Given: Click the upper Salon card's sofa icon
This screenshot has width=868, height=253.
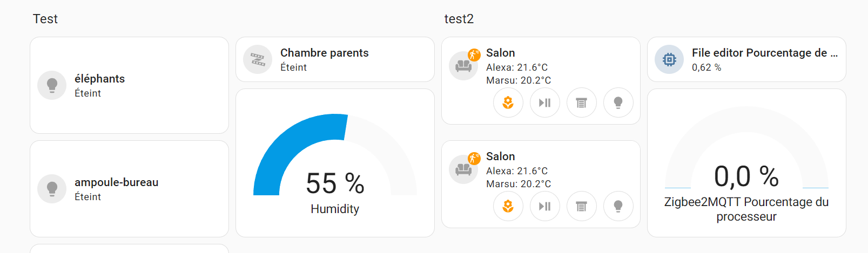Looking at the screenshot, I should click(463, 66).
